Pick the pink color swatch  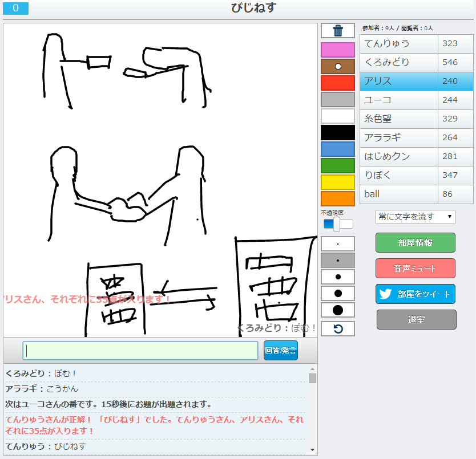(x=338, y=50)
